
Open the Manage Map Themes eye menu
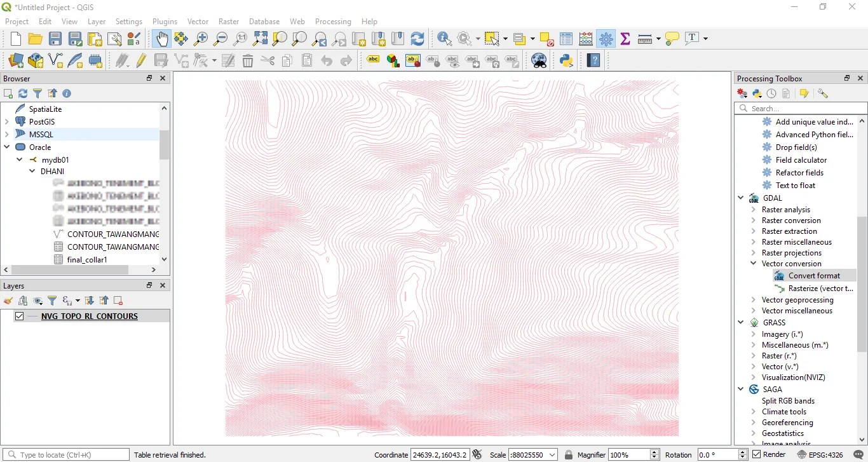coord(38,301)
